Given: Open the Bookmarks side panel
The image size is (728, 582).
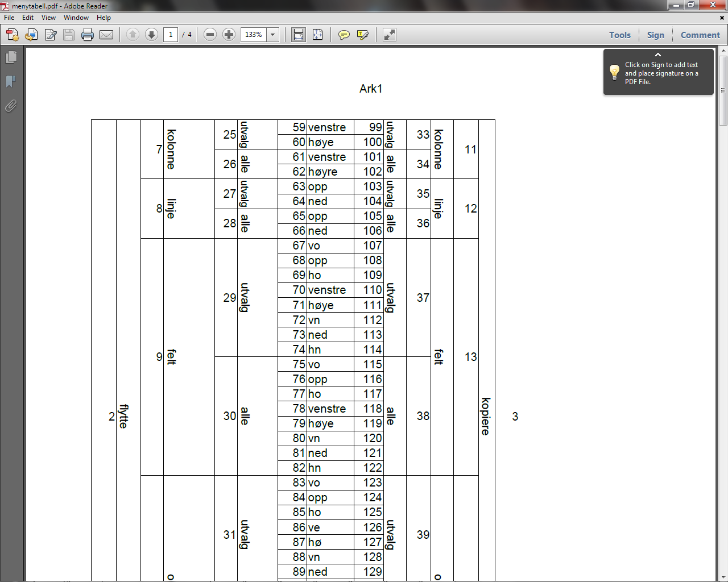Looking at the screenshot, I should coord(11,81).
